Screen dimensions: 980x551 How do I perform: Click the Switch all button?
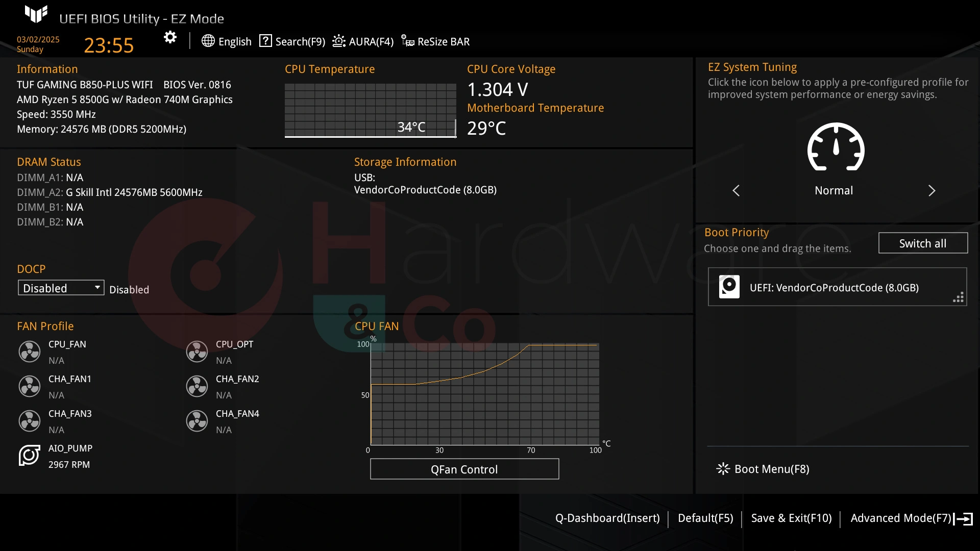pos(923,243)
